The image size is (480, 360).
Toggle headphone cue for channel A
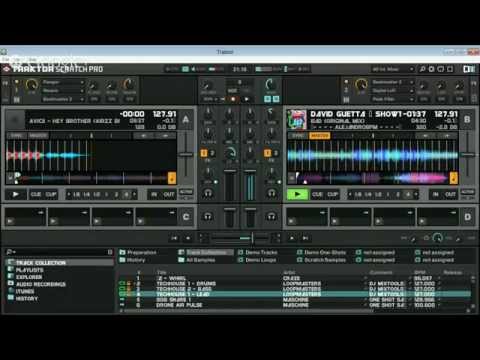tap(208, 193)
